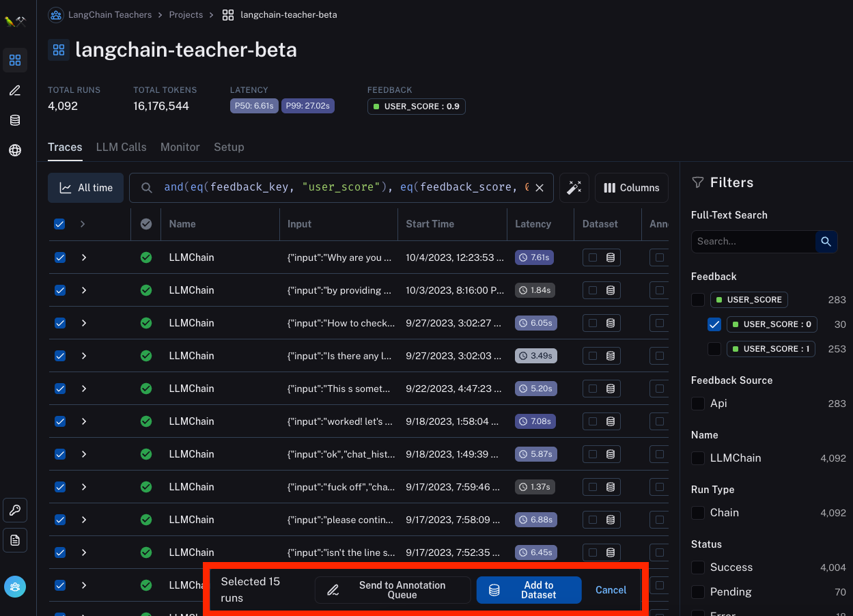Uncheck the USER_SCORE : 0 filter checkbox
This screenshot has width=853, height=616.
tap(714, 324)
